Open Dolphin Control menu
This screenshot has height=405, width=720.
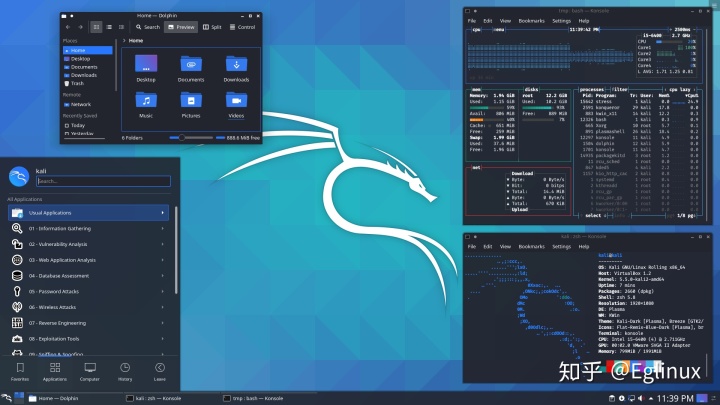pos(242,27)
